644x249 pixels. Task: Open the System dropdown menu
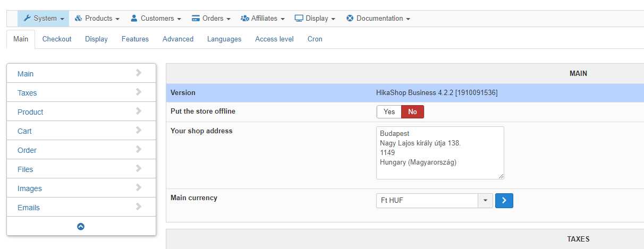[43, 18]
